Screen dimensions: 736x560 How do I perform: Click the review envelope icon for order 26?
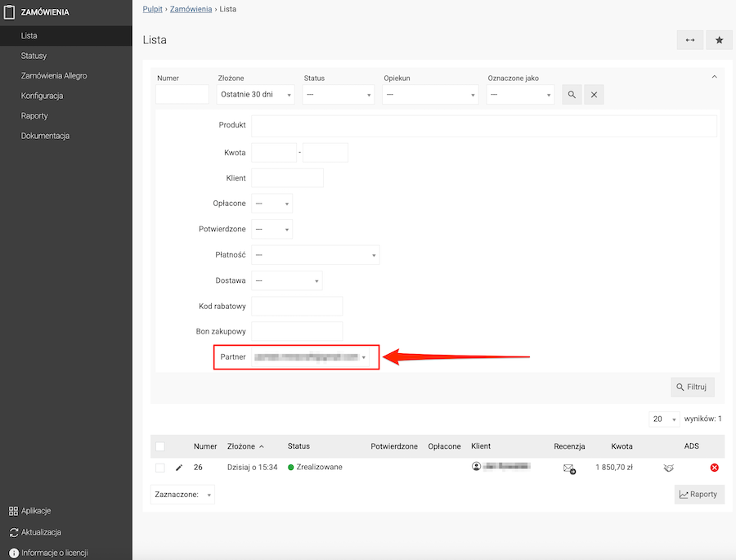click(569, 468)
